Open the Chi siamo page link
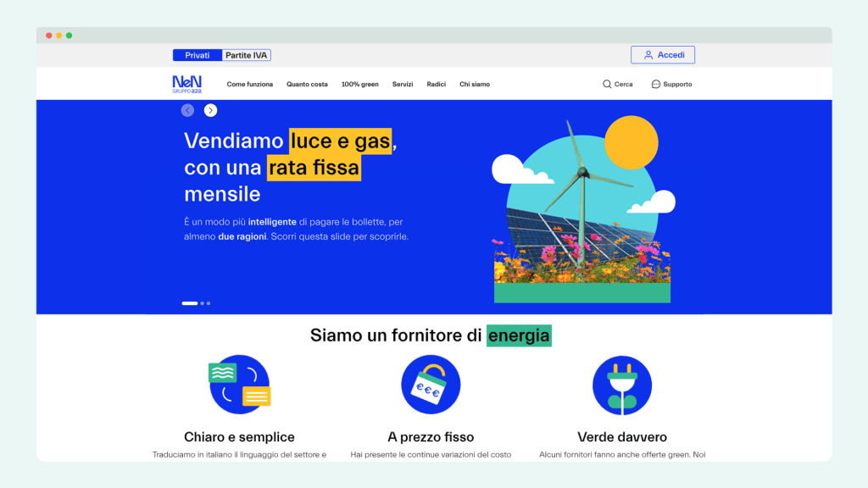The image size is (868, 488). point(475,85)
